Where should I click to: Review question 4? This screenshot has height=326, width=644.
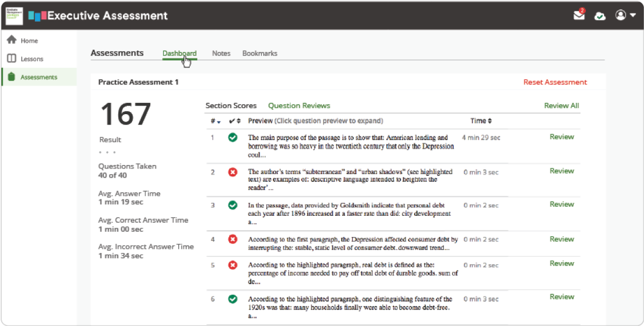coord(562,239)
